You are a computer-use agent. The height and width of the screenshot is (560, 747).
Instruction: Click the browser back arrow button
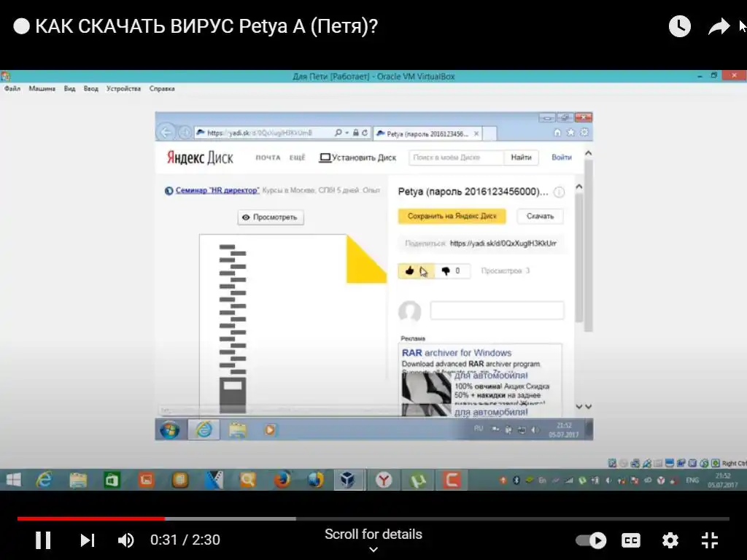(166, 133)
